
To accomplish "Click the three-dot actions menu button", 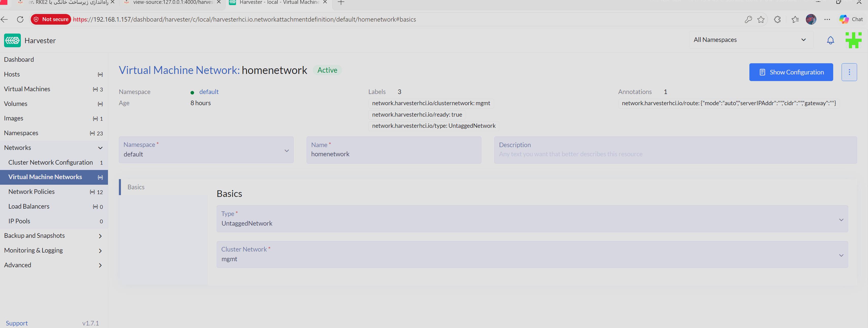I will pyautogui.click(x=849, y=72).
